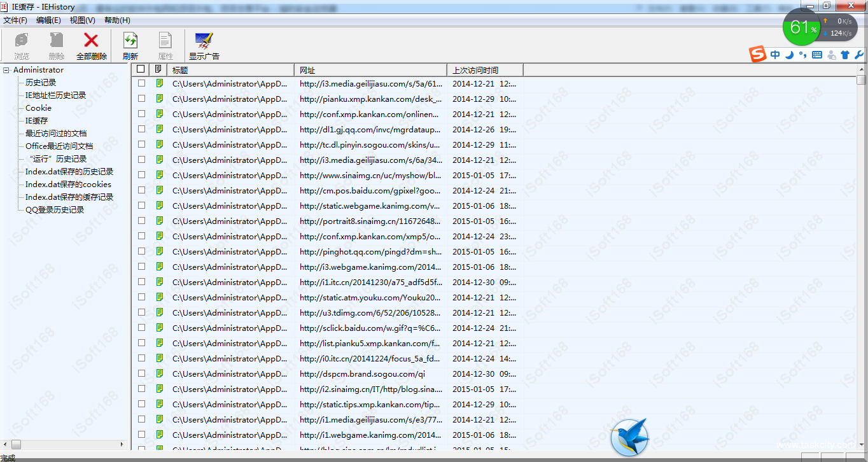Sort by 上次访问时间 column header

[x=484, y=70]
